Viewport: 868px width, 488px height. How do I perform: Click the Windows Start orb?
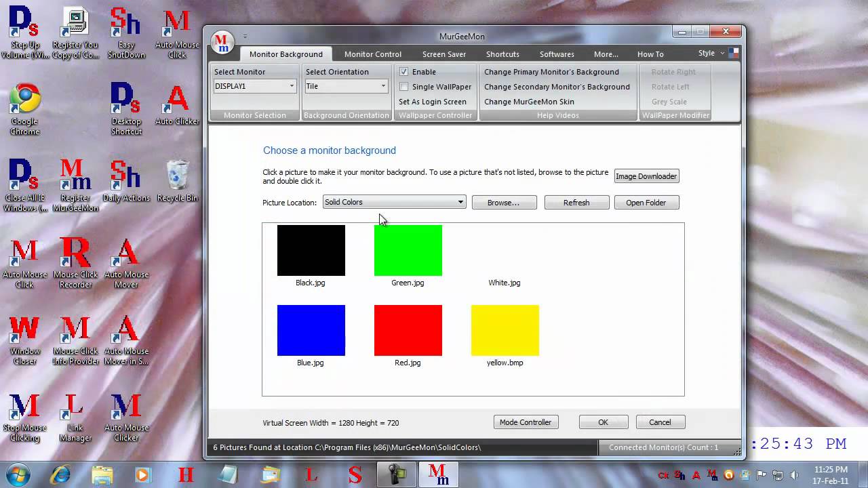click(x=18, y=474)
